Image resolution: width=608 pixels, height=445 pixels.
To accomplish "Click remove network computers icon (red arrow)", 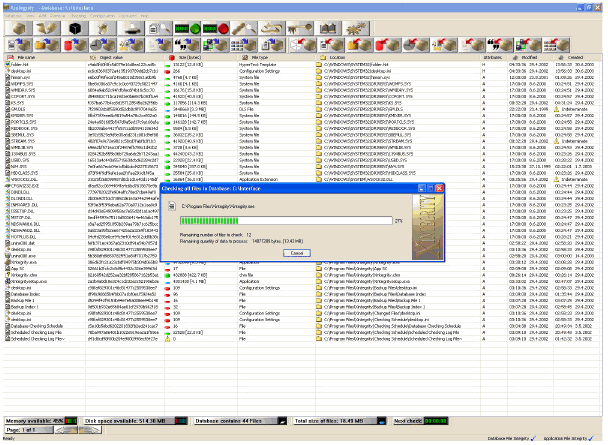I will pyautogui.click(x=528, y=45).
